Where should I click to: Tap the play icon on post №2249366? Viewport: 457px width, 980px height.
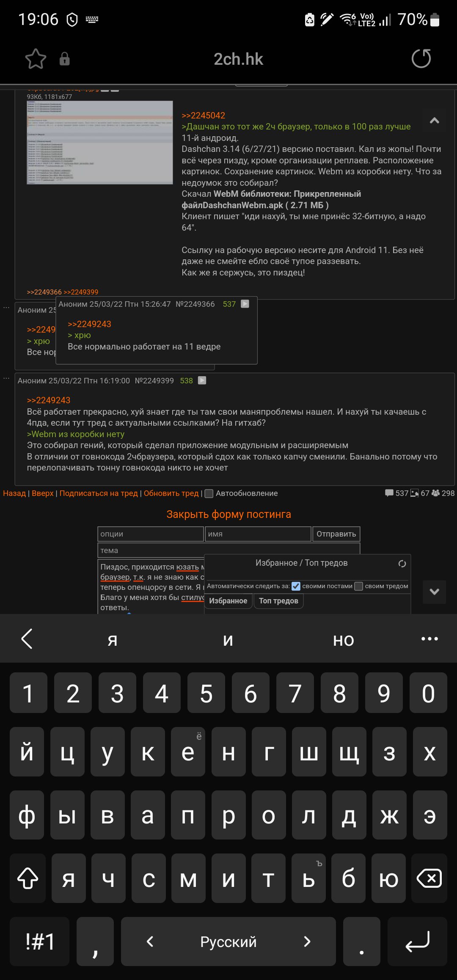click(245, 304)
